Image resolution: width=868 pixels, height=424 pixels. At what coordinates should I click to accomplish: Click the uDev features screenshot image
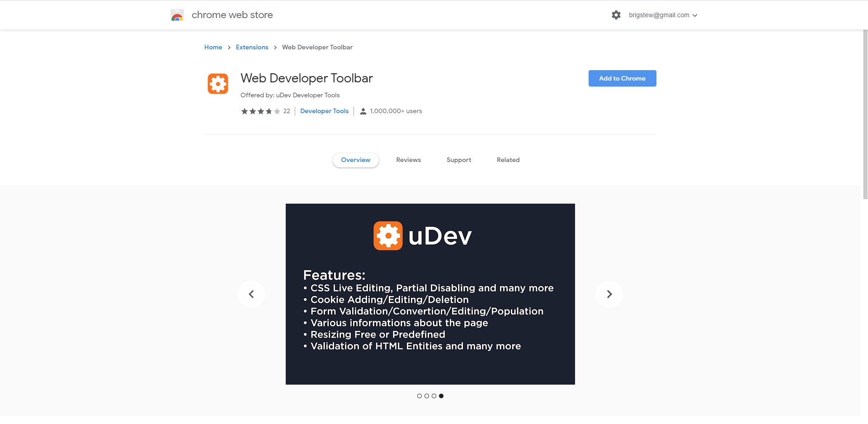tap(430, 294)
